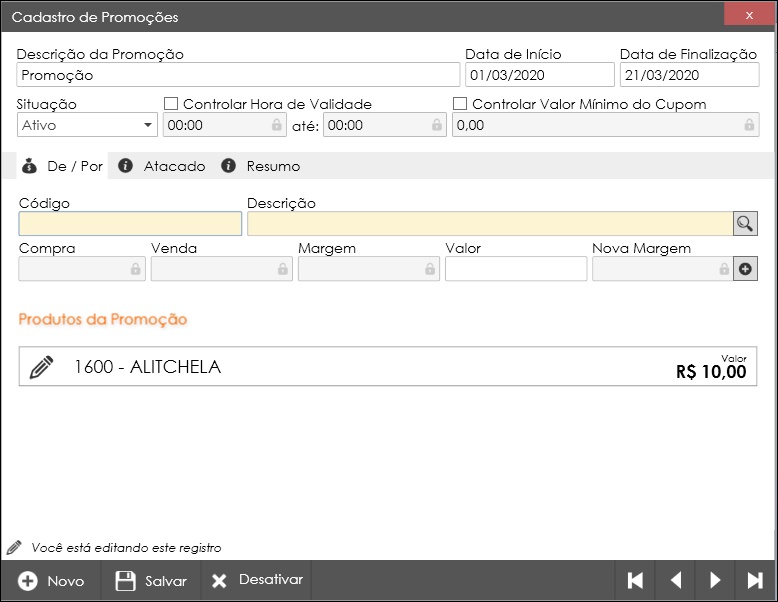778x602 pixels.
Task: Open the Situação dropdown showing Ativo
Action: tap(87, 125)
